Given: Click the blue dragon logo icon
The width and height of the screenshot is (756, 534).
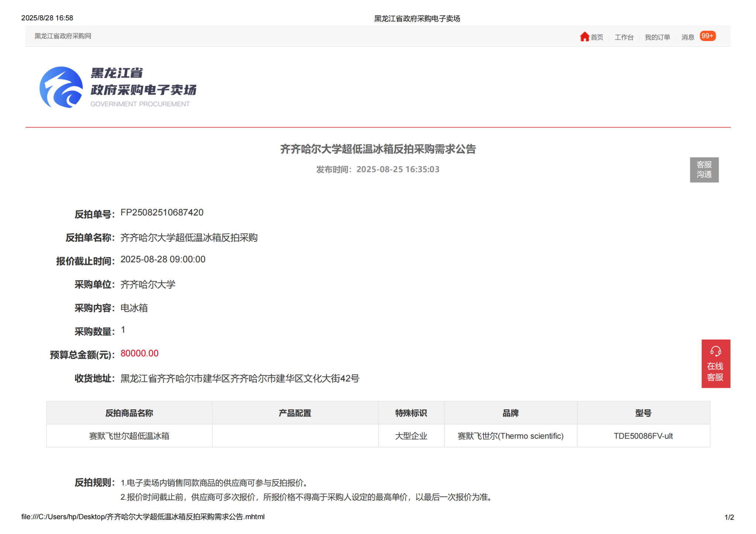Looking at the screenshot, I should point(61,87).
